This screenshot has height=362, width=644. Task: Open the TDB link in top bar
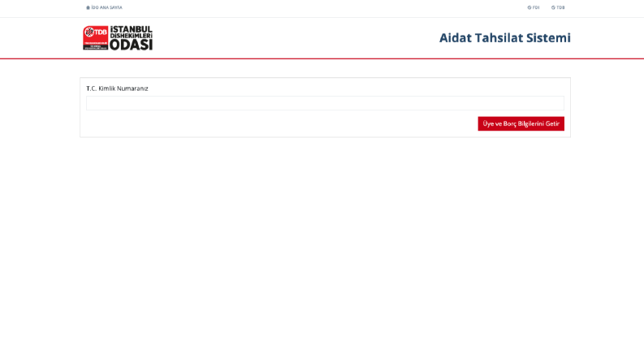pyautogui.click(x=558, y=7)
